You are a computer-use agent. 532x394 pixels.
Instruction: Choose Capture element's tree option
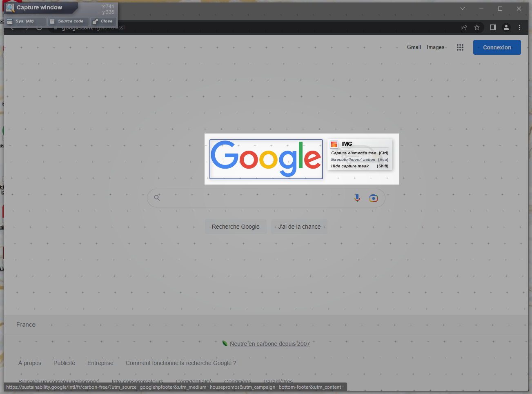360,153
